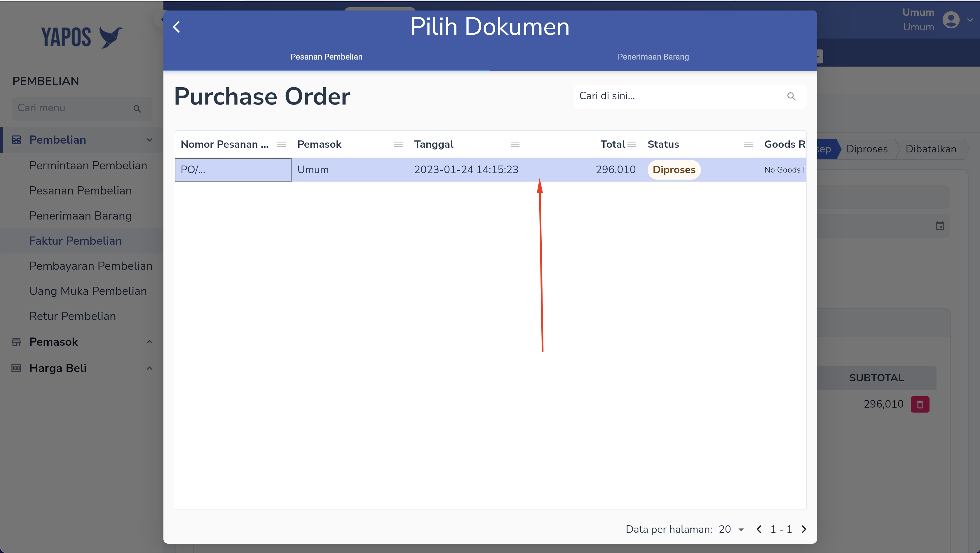980x553 pixels.
Task: Go to next page of results
Action: coord(803,529)
